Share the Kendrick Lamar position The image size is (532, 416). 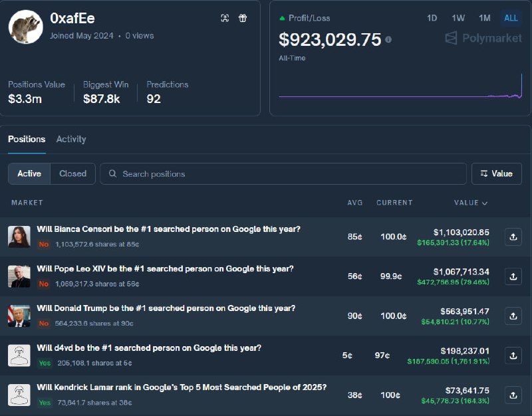coord(513,395)
